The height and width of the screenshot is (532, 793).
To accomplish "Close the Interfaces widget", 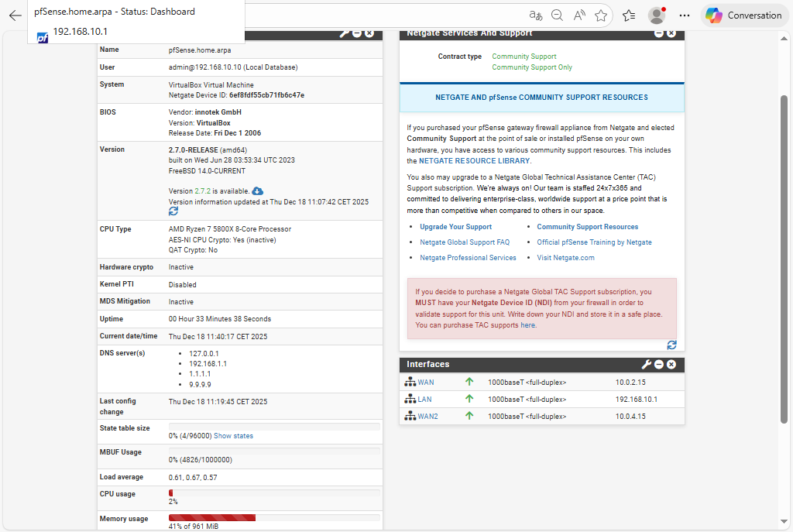I will click(671, 365).
